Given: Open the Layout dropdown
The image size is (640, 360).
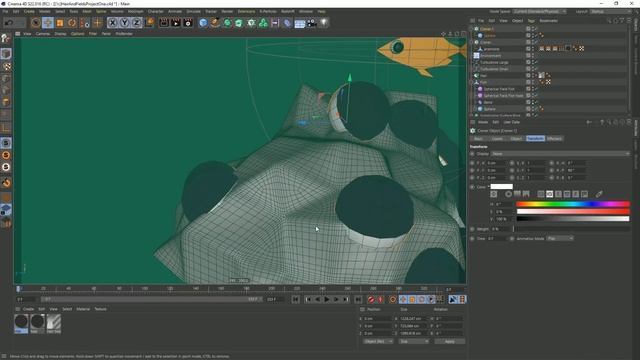Looking at the screenshot, I should [611, 11].
